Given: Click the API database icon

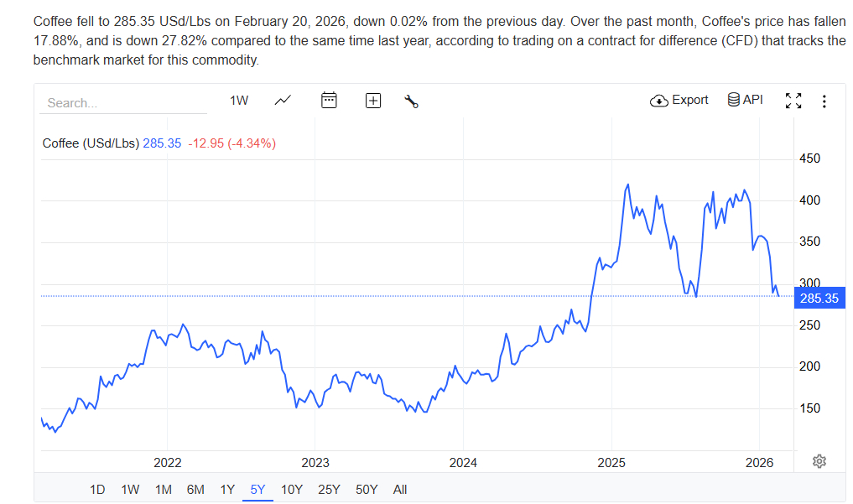Looking at the screenshot, I should [x=745, y=100].
